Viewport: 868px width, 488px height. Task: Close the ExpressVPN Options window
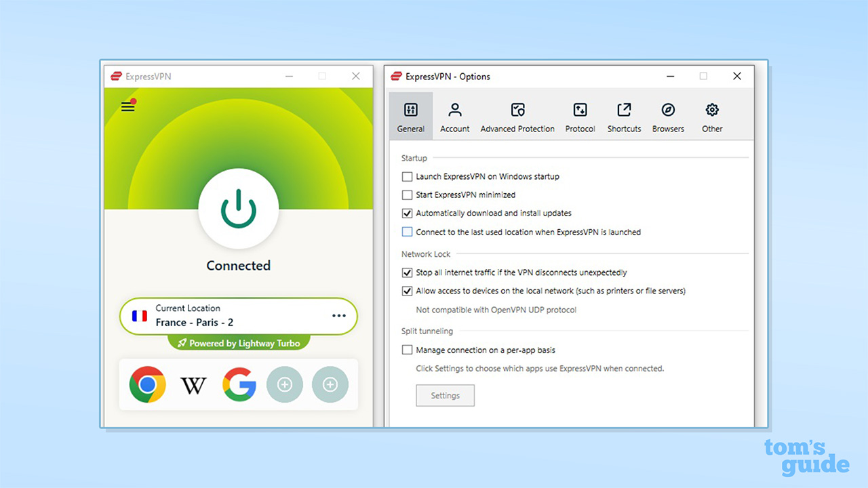pyautogui.click(x=737, y=77)
